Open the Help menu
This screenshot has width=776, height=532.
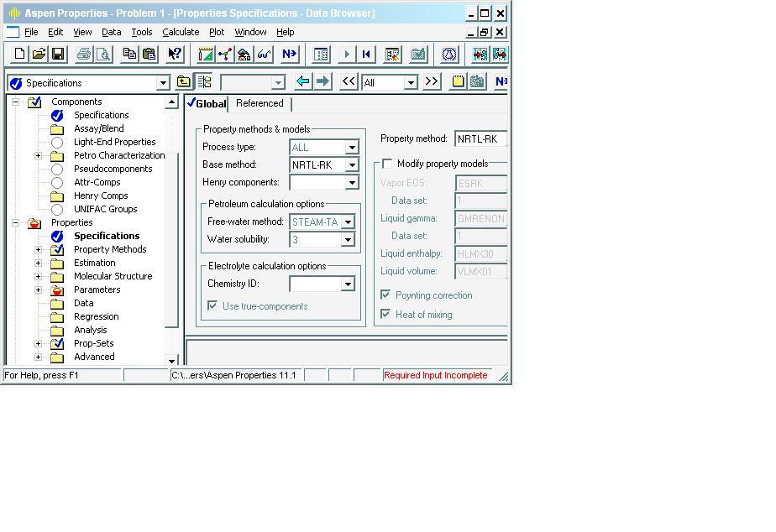(285, 32)
